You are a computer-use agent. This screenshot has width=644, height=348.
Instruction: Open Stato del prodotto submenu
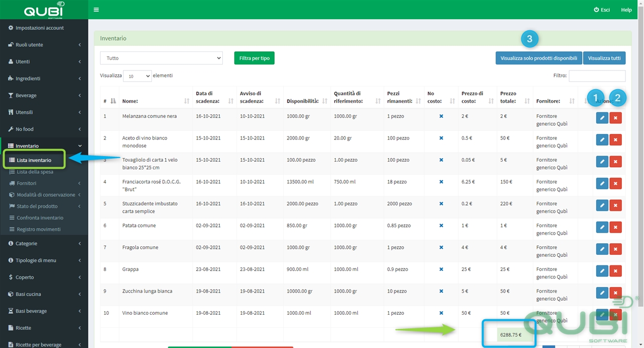point(44,206)
